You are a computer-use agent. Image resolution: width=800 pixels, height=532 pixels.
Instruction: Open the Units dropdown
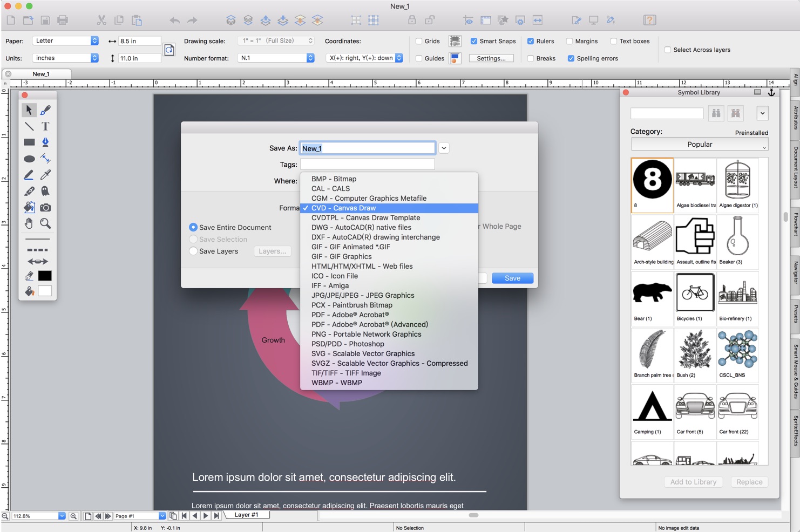point(65,58)
